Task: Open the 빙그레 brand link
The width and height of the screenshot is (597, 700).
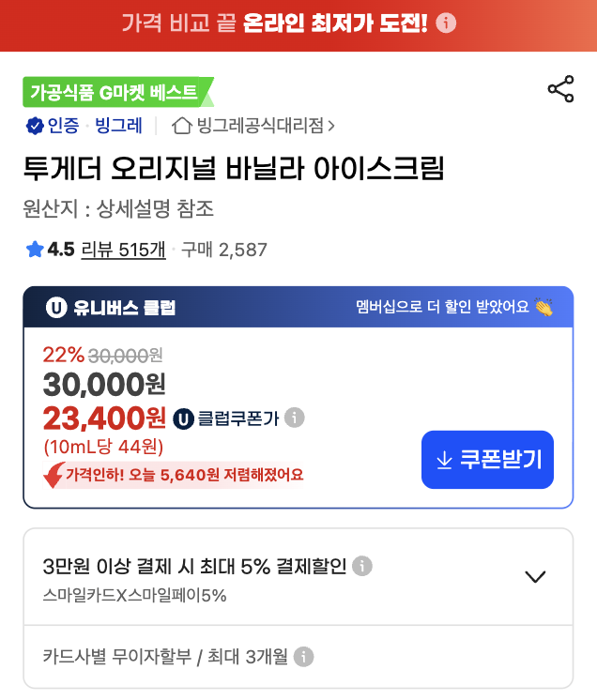Action: point(119,126)
